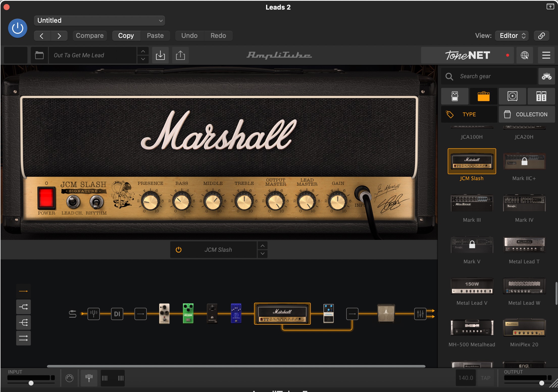Step to next preset using down chevron
Viewport: 558px width, 392px height.
pos(143,59)
